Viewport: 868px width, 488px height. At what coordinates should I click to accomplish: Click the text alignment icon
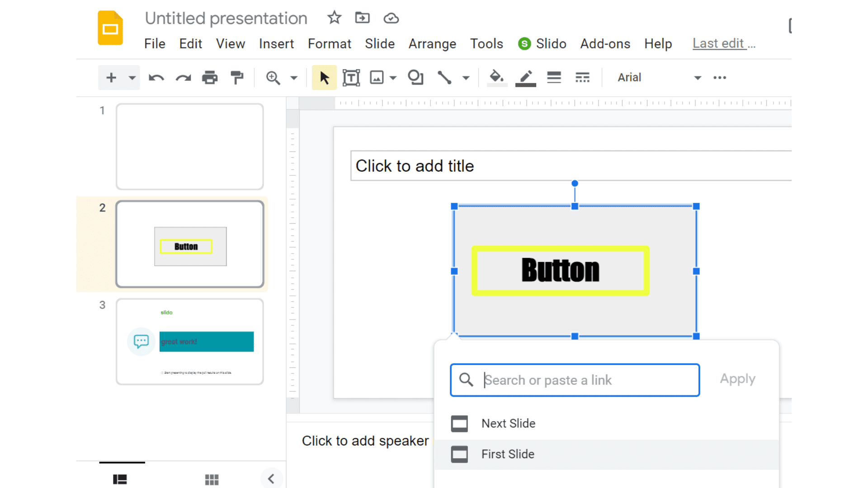point(554,77)
